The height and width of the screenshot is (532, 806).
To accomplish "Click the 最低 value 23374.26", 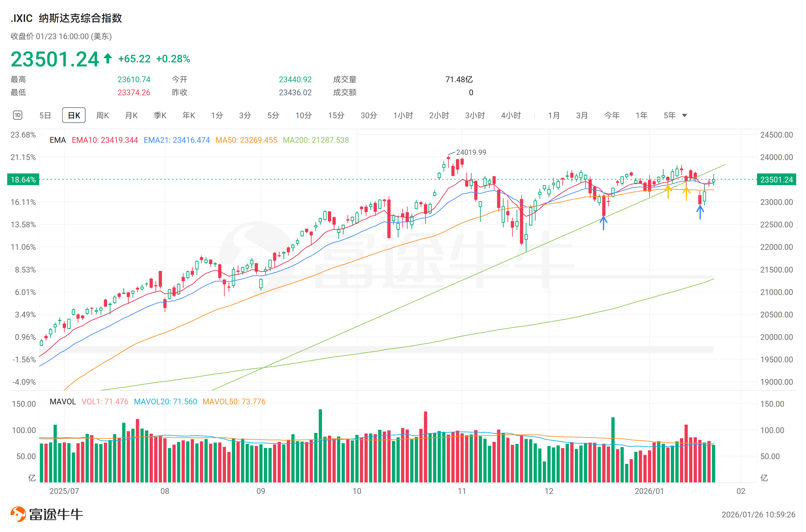I will pyautogui.click(x=134, y=93).
